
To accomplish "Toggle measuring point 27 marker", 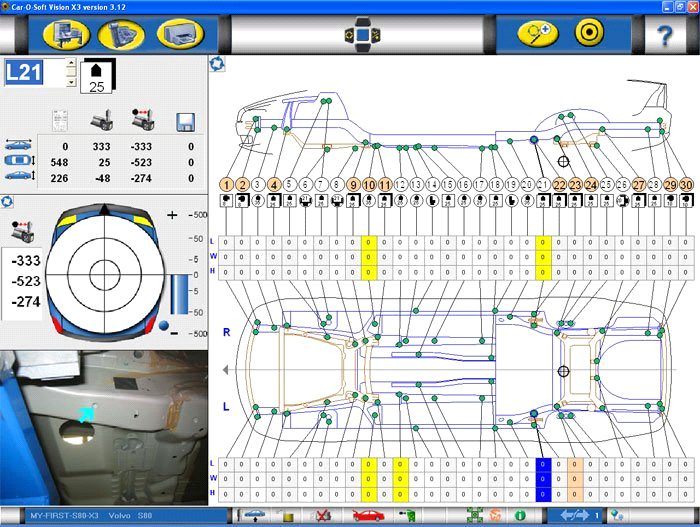I will pyautogui.click(x=639, y=185).
